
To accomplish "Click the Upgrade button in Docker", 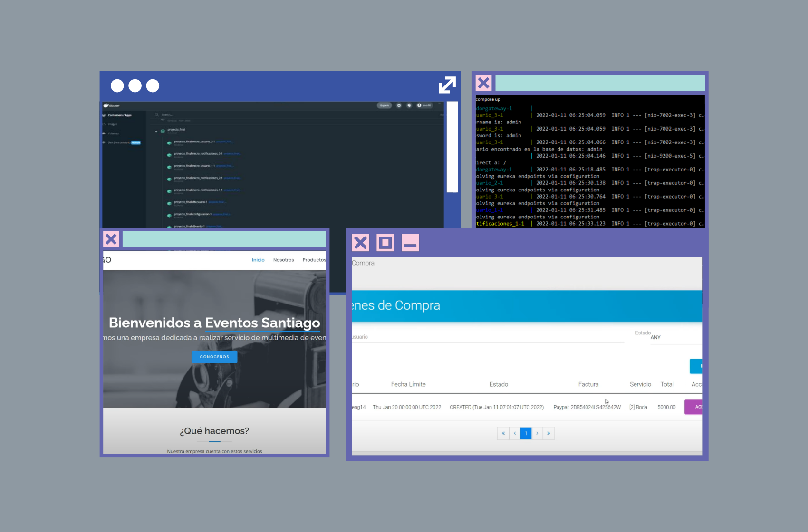I will pyautogui.click(x=384, y=105).
